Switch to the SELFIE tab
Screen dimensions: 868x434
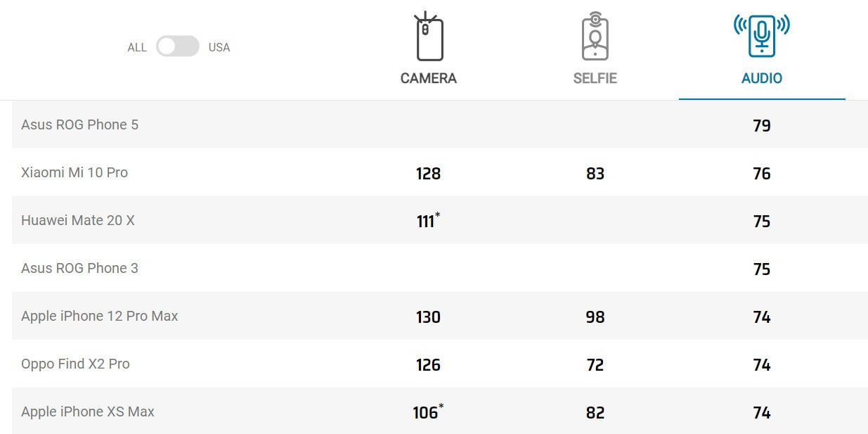pyautogui.click(x=595, y=78)
